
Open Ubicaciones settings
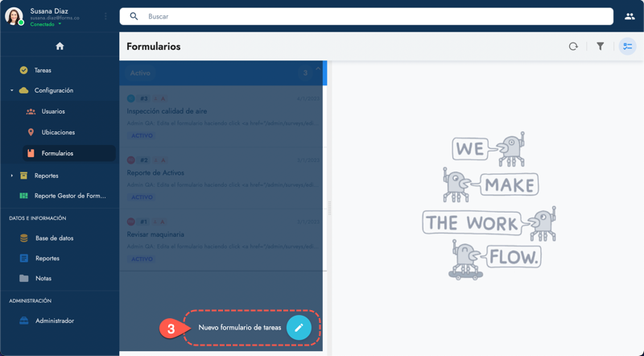click(x=60, y=132)
